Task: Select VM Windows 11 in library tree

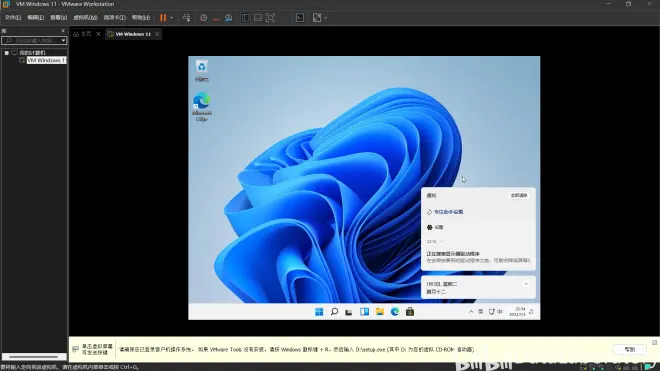Action: 46,61
